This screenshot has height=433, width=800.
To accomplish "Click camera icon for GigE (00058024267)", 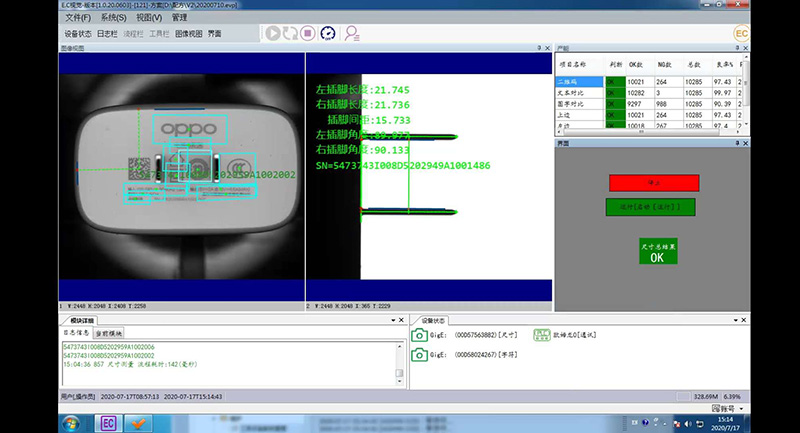I will (419, 354).
